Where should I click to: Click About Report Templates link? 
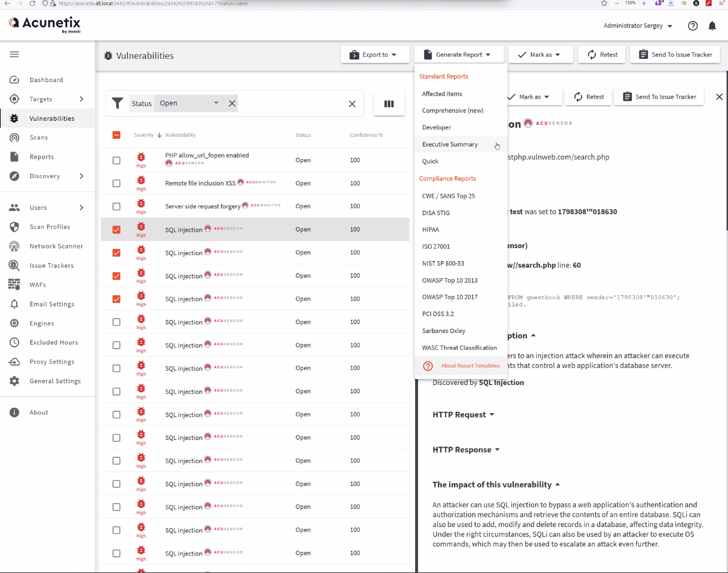(470, 366)
